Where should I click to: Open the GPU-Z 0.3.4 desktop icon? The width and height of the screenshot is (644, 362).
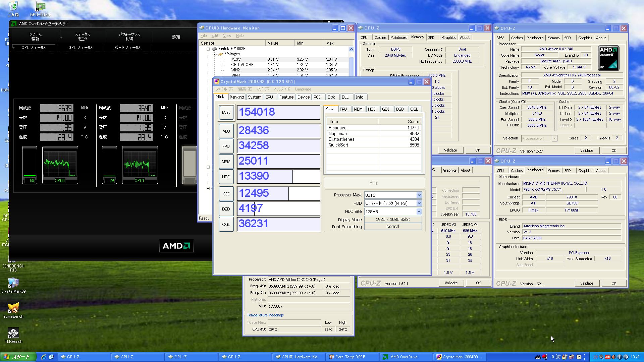pos(40,9)
